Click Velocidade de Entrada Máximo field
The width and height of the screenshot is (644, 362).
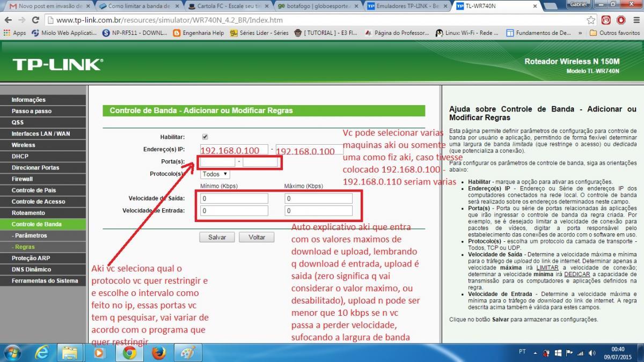point(318,211)
